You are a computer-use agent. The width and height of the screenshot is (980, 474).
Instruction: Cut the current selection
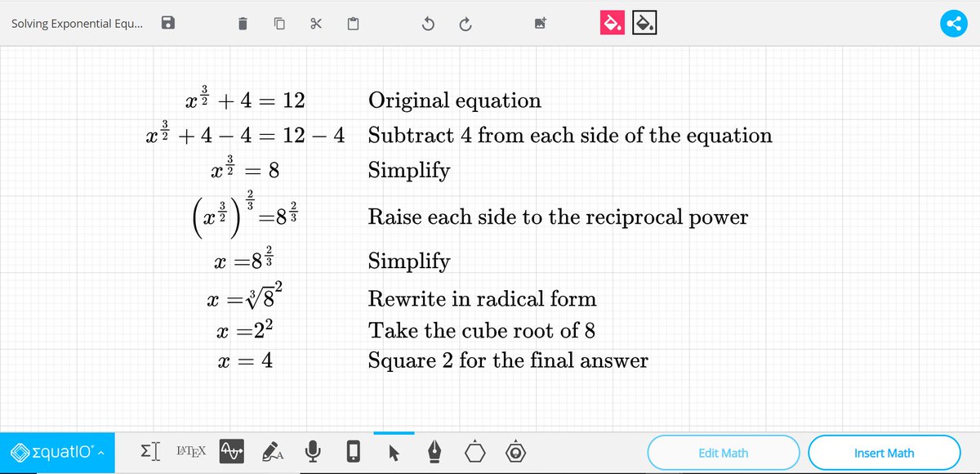pos(317,24)
